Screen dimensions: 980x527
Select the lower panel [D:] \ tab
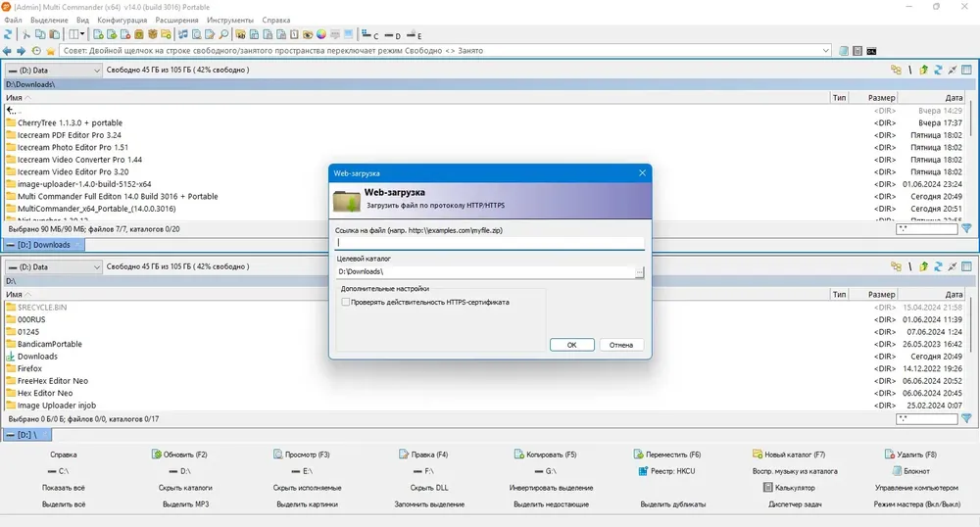tap(26, 435)
